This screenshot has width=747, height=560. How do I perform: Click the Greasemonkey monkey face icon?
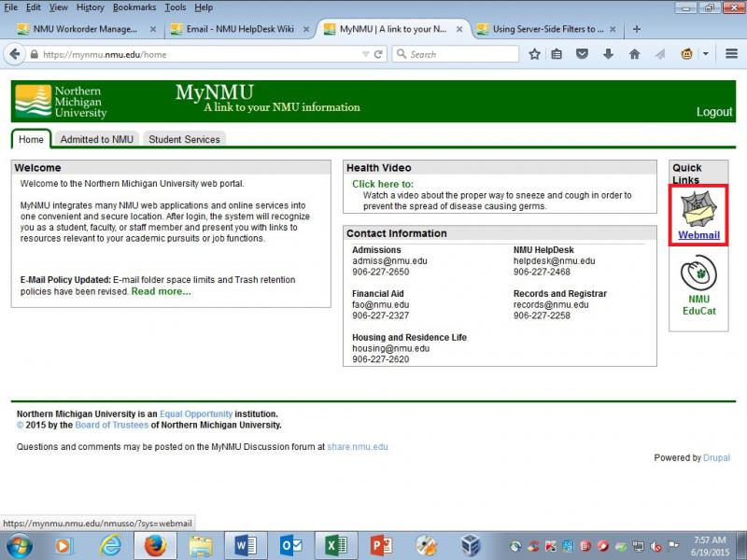(686, 54)
